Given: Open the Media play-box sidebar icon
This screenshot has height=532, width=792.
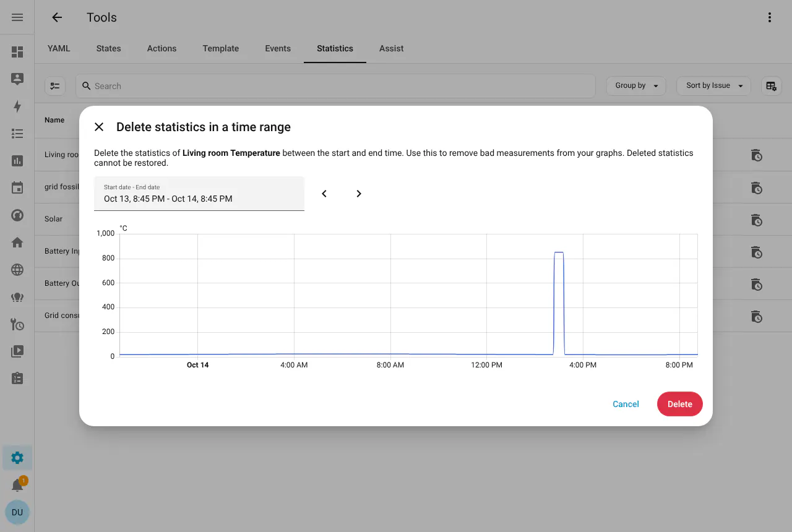Looking at the screenshot, I should point(17,351).
